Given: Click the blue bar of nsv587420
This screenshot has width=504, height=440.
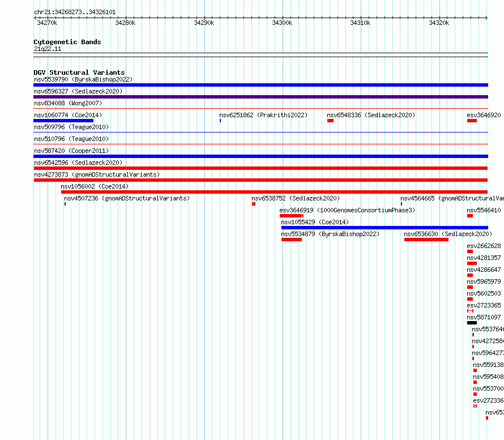Looking at the screenshot, I should click(x=260, y=156).
